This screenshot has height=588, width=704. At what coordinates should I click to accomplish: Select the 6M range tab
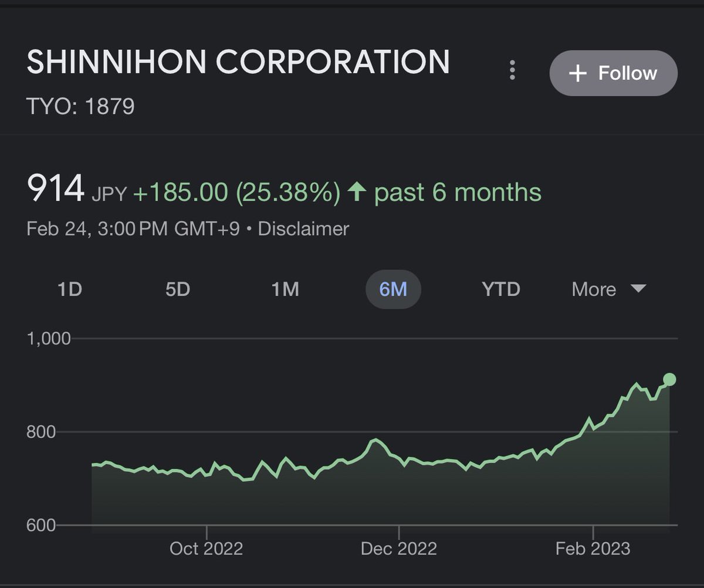point(393,289)
